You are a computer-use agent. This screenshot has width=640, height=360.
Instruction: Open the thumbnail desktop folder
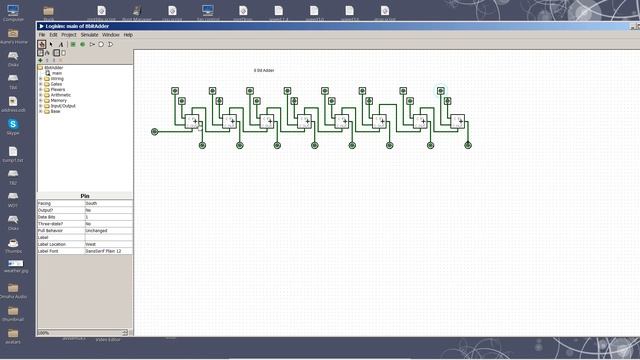tap(13, 314)
